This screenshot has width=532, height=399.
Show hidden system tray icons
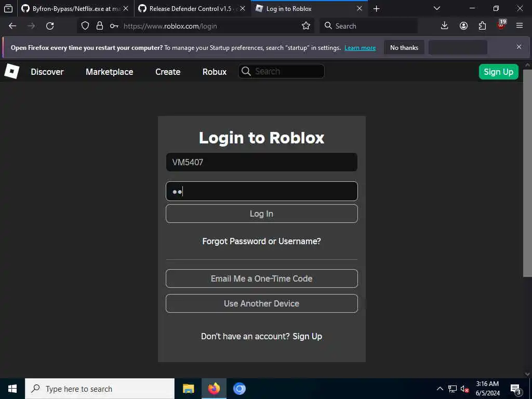(440, 389)
